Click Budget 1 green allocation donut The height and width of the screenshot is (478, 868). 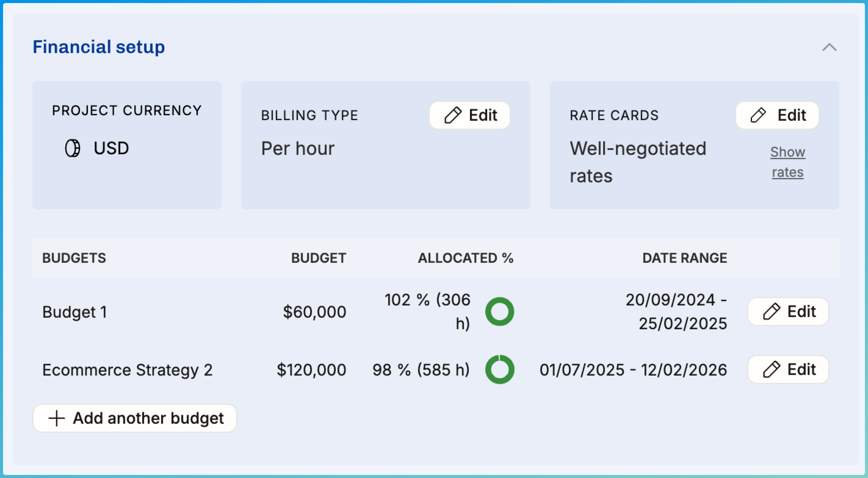click(x=499, y=311)
